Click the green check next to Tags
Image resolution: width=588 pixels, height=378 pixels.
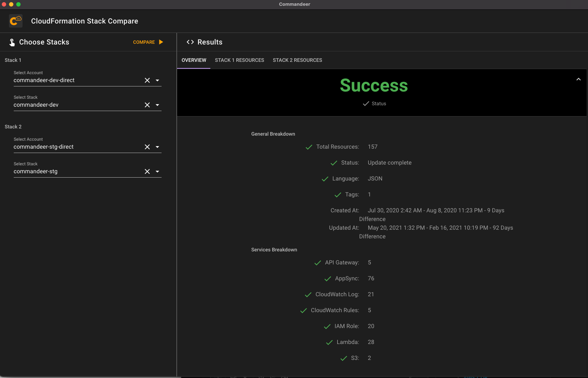(338, 195)
